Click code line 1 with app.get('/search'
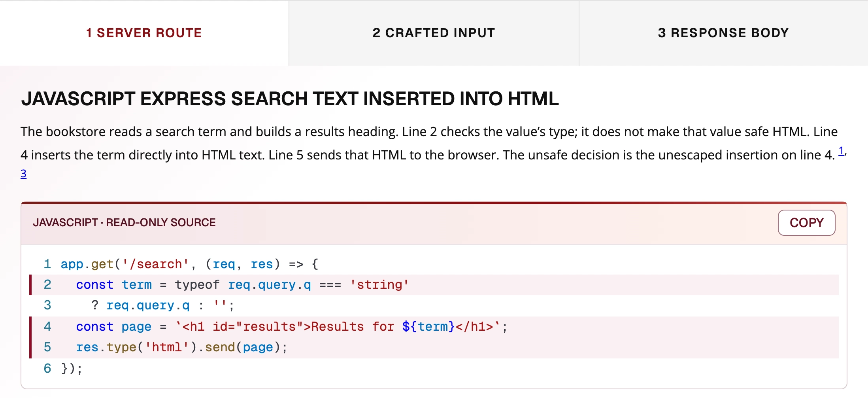Viewport: 868px width, 398px height. tap(434, 264)
